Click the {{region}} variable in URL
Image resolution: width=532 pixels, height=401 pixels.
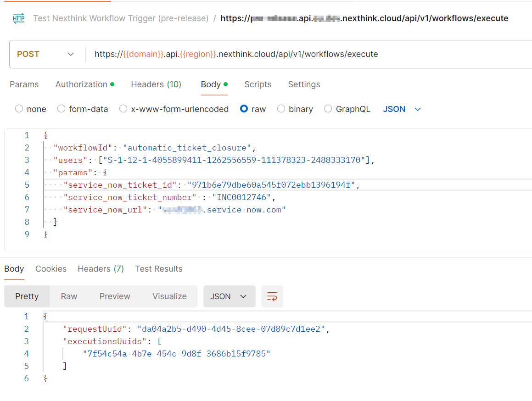(198, 54)
